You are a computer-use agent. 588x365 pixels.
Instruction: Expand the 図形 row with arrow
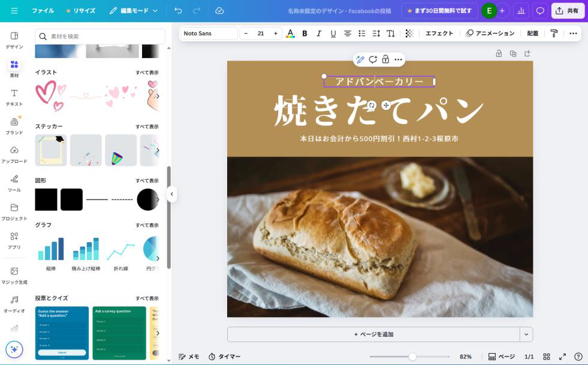(x=158, y=199)
